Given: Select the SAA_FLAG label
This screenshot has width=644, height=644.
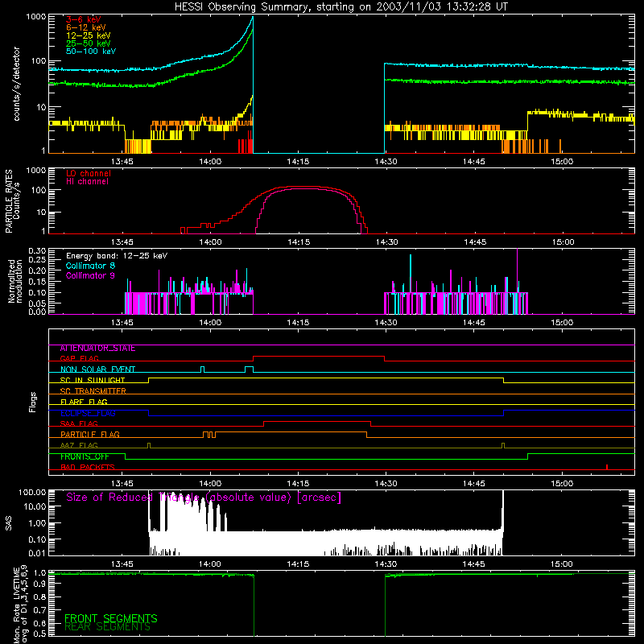Looking at the screenshot, I should tap(79, 423).
